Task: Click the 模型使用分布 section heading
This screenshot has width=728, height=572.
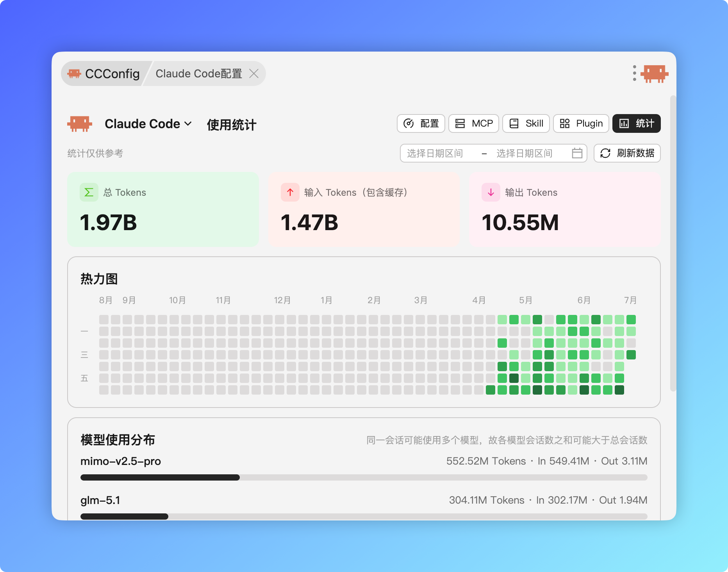Action: click(118, 440)
